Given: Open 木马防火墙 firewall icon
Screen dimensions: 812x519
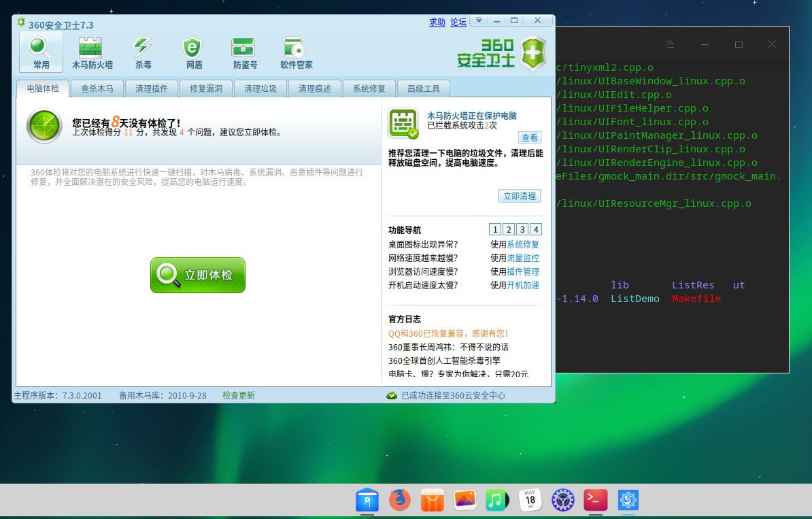Looking at the screenshot, I should point(92,52).
